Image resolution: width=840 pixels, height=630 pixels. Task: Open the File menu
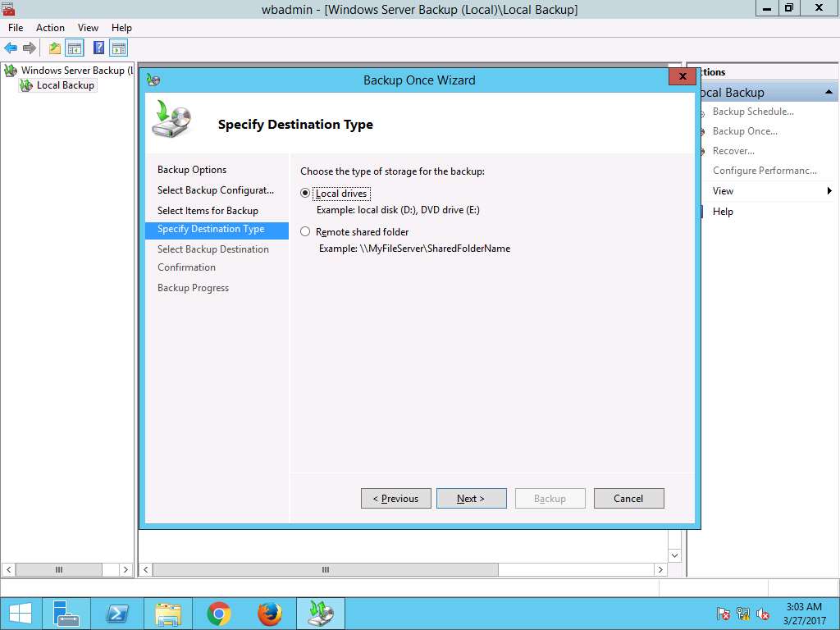(x=16, y=28)
